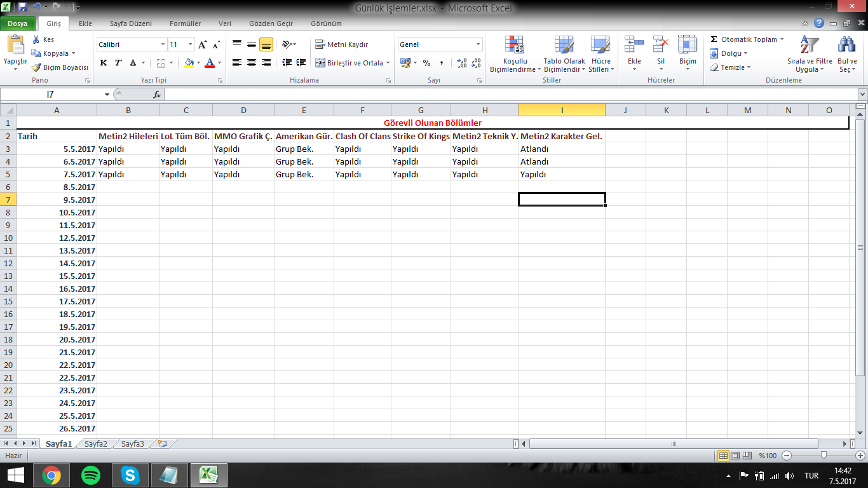This screenshot has height=488, width=868.
Task: Switch to Gözden Geçir tab
Action: click(x=271, y=24)
